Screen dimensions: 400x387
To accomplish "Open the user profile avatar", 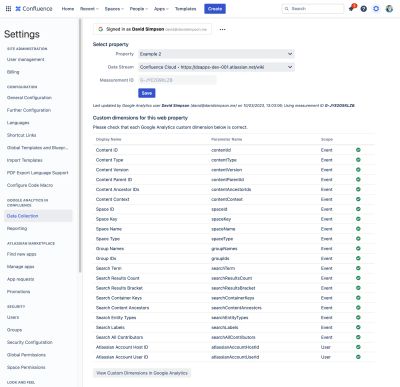I will (389, 9).
